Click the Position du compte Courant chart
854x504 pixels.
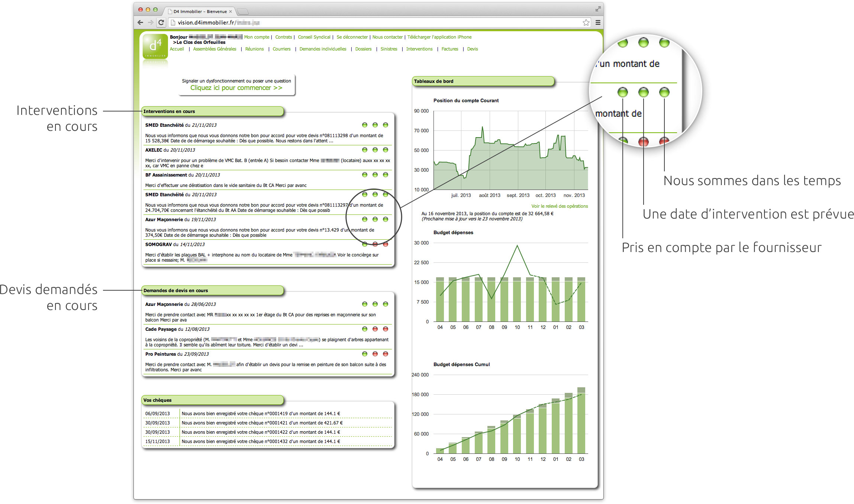(x=511, y=150)
